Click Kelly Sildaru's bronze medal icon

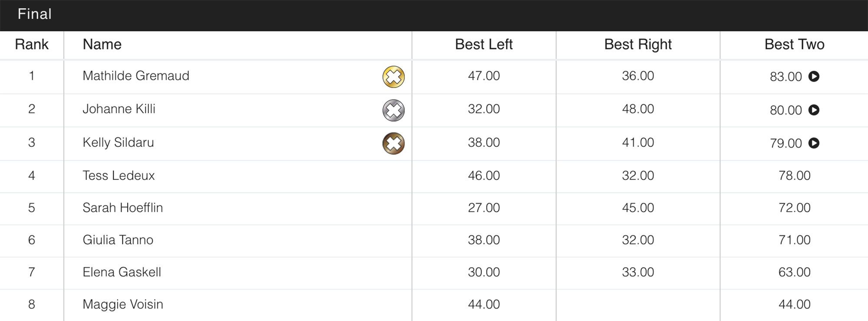[393, 143]
